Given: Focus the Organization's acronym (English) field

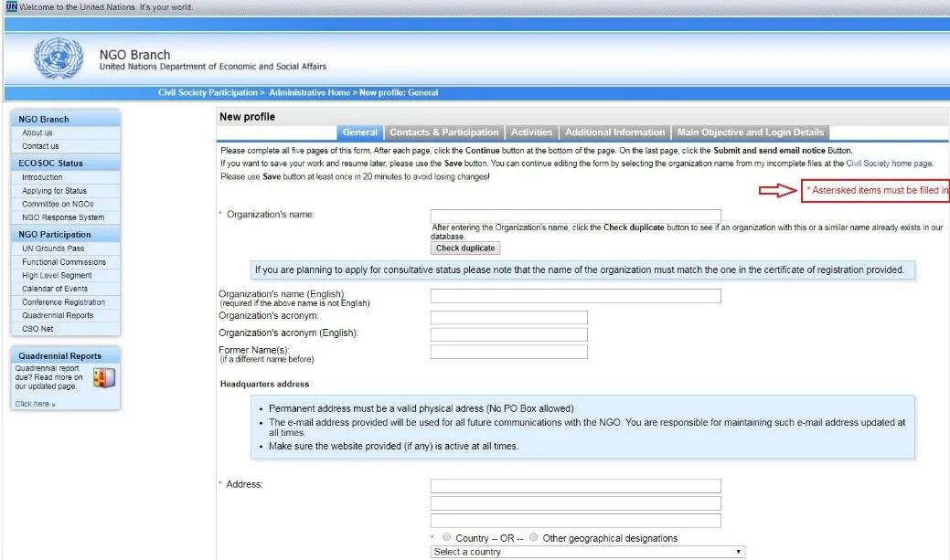Looking at the screenshot, I should (x=509, y=334).
